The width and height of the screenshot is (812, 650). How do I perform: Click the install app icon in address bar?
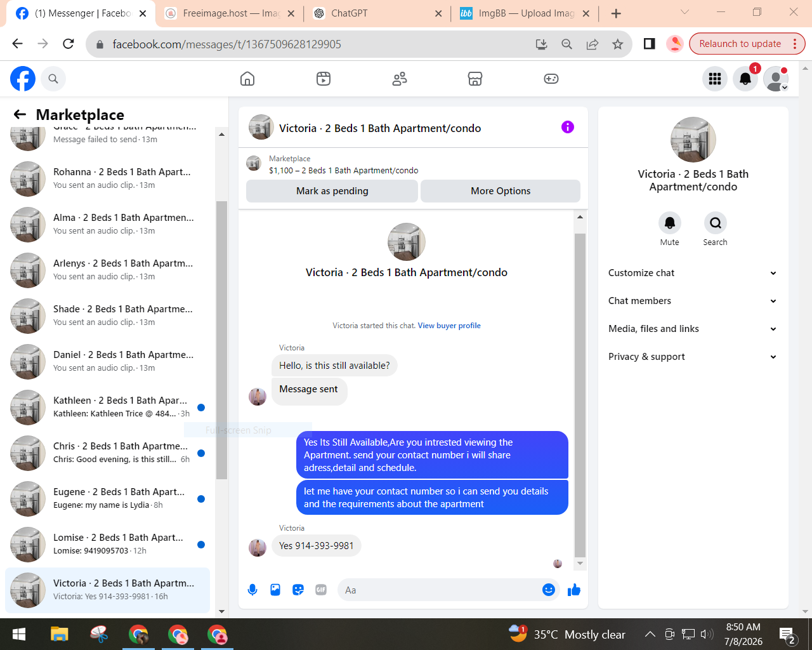click(x=541, y=44)
